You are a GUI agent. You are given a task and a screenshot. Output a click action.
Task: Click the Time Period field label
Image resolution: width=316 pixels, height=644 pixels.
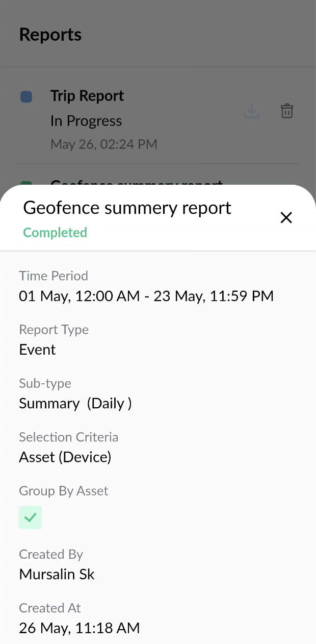pos(54,276)
